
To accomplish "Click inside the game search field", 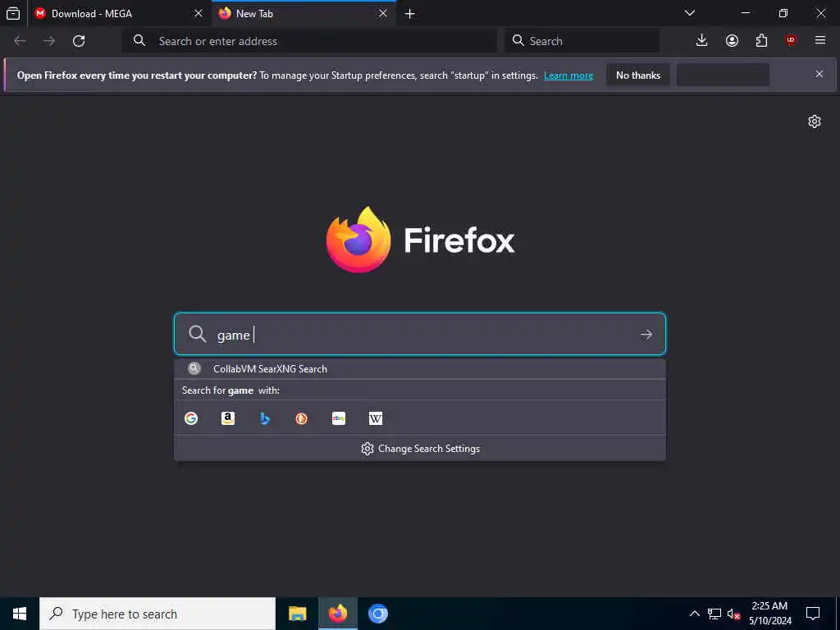I will click(x=420, y=335).
